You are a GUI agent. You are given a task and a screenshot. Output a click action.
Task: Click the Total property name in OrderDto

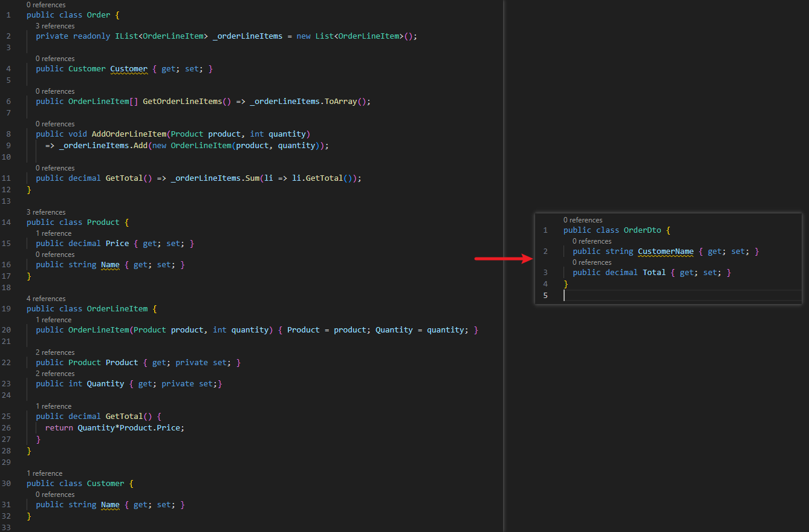[x=654, y=273]
